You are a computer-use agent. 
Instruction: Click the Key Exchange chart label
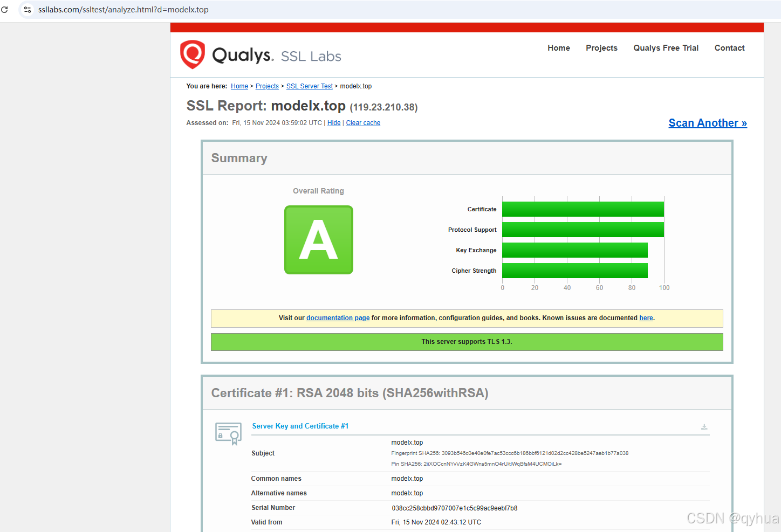[476, 250]
